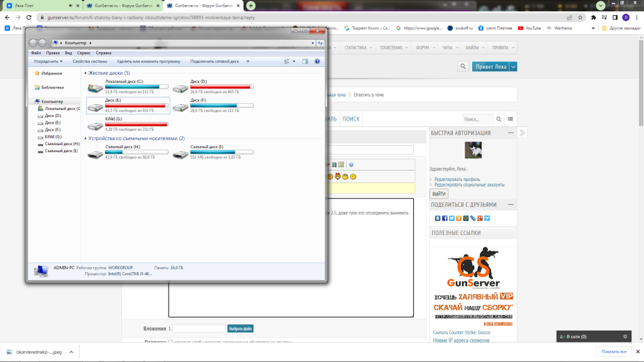Click the Выбрать файл attachment button

coord(240,329)
